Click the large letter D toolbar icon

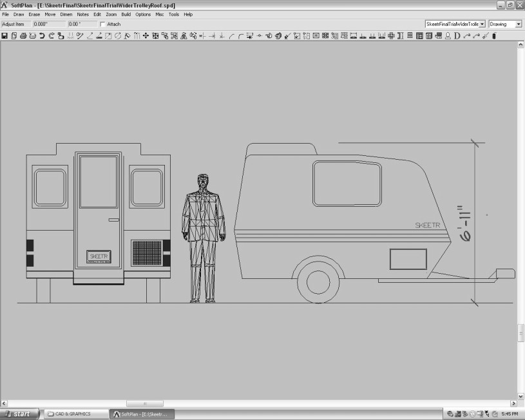pos(457,36)
